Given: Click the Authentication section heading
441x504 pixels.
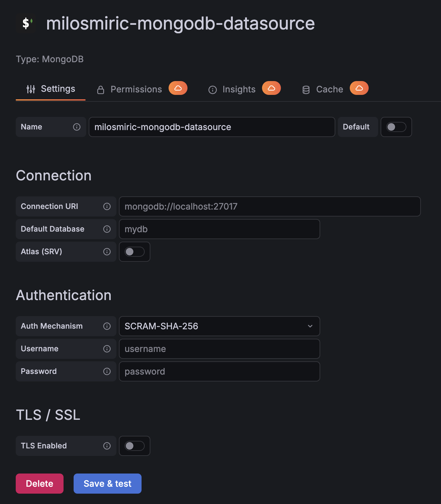Looking at the screenshot, I should point(64,295).
